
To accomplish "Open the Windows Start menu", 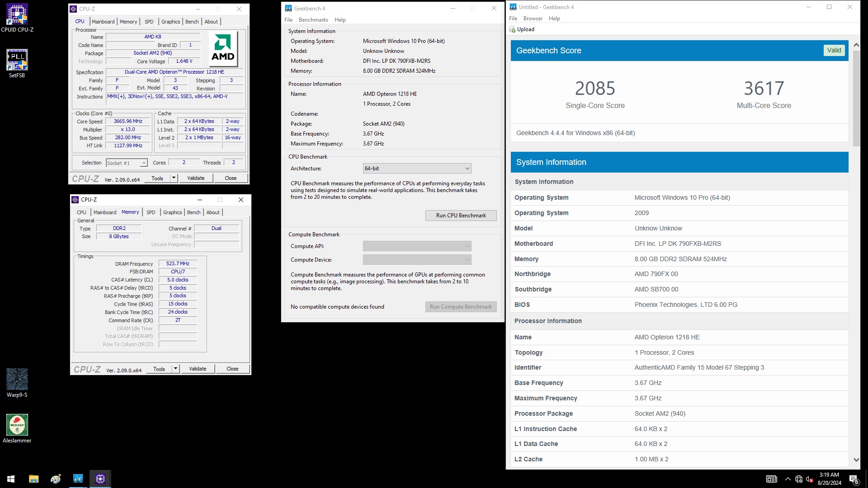I will (x=11, y=479).
